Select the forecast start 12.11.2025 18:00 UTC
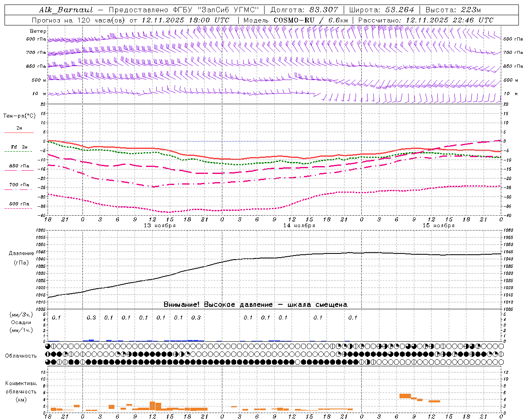 (185, 20)
